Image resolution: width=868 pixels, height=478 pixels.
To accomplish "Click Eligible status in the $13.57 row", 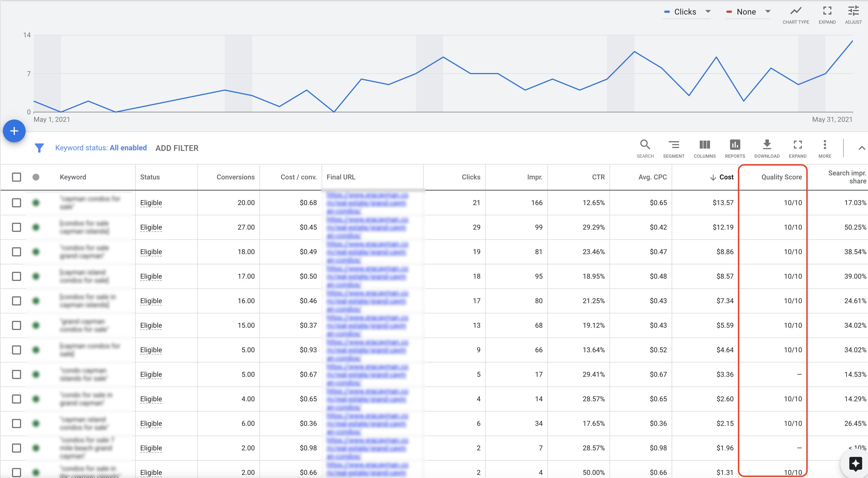I will [151, 202].
